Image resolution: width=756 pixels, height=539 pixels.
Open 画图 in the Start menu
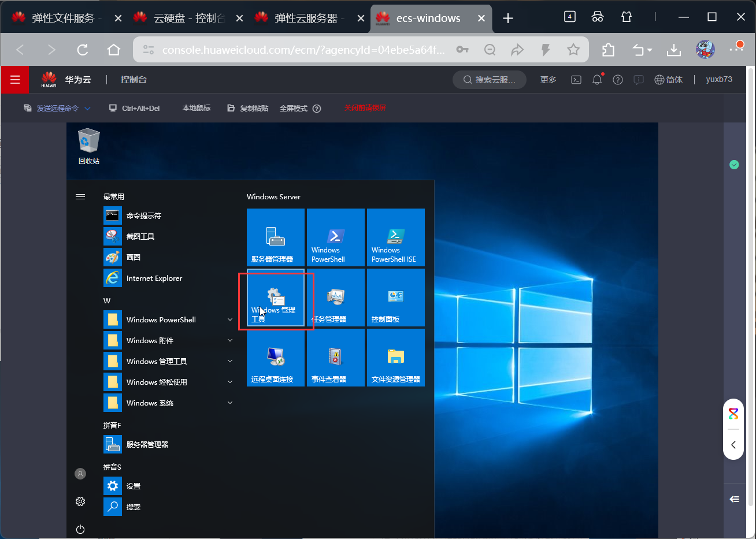(x=168, y=257)
